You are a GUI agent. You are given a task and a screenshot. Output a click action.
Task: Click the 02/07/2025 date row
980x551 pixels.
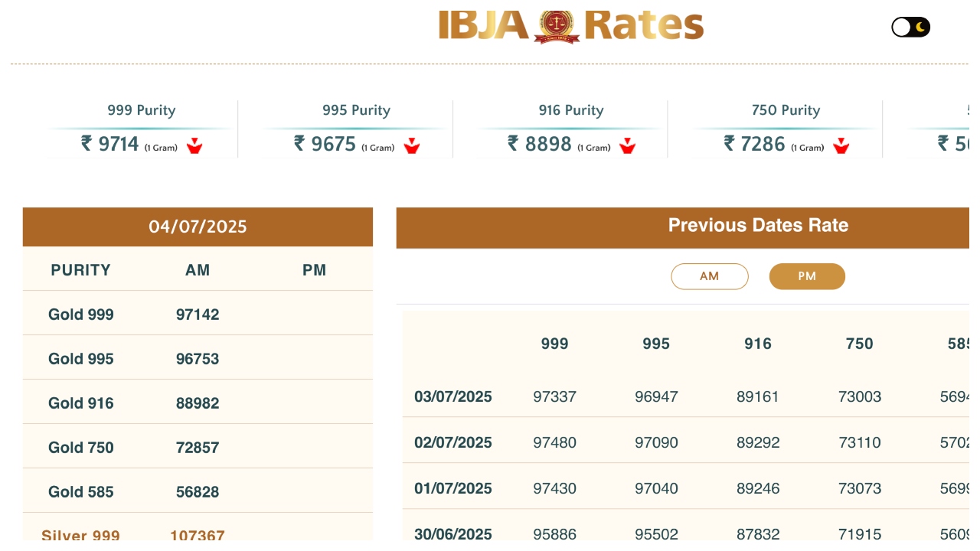pyautogui.click(x=453, y=442)
